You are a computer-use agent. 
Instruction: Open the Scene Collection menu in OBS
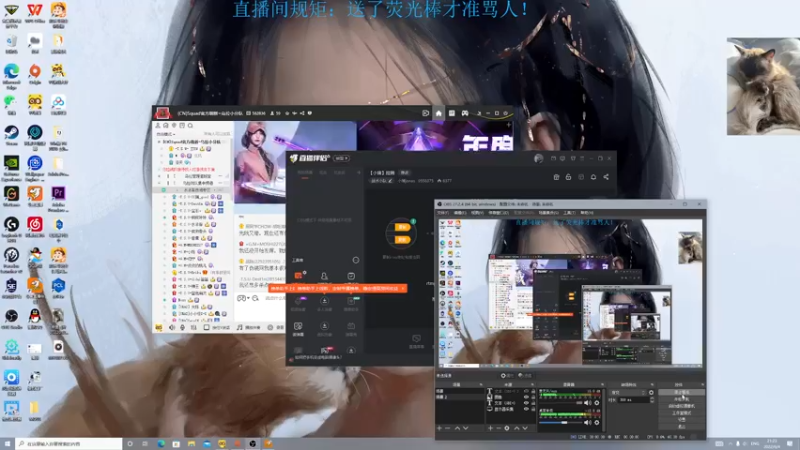(x=548, y=213)
